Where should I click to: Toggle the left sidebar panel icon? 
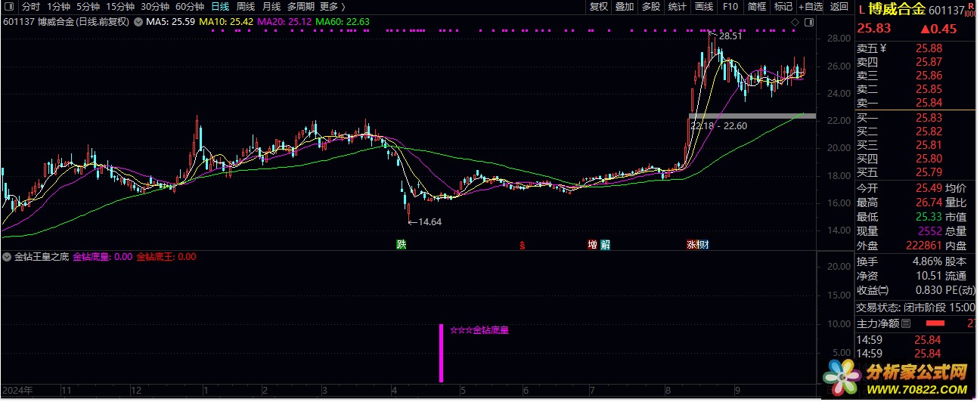[x=11, y=6]
